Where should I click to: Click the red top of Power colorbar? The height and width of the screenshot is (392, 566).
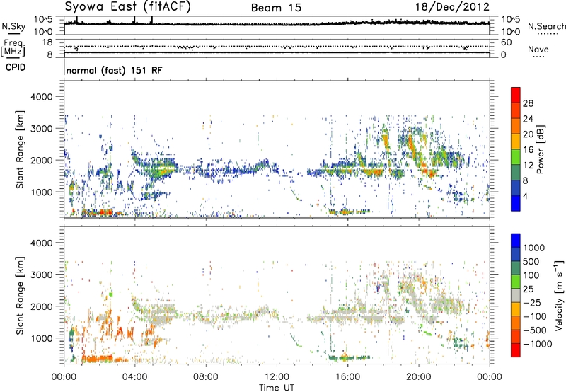(x=516, y=95)
